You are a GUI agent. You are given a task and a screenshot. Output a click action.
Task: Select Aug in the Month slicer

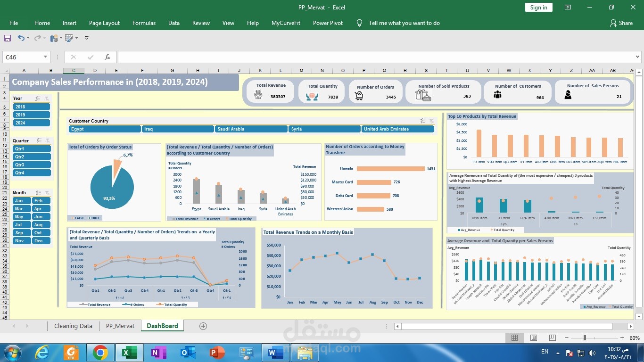click(41, 225)
